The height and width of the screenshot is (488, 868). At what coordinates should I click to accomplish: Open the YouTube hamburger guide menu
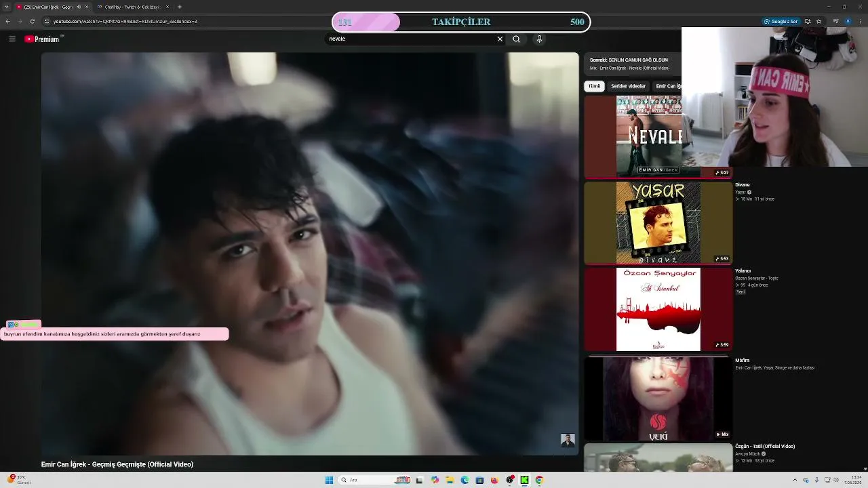(x=12, y=39)
